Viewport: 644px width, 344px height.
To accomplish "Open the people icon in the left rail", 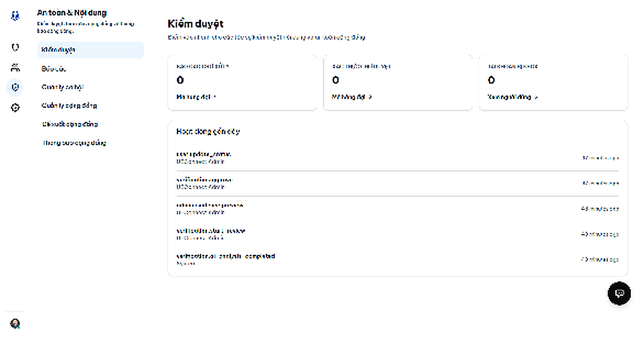I will [15, 67].
